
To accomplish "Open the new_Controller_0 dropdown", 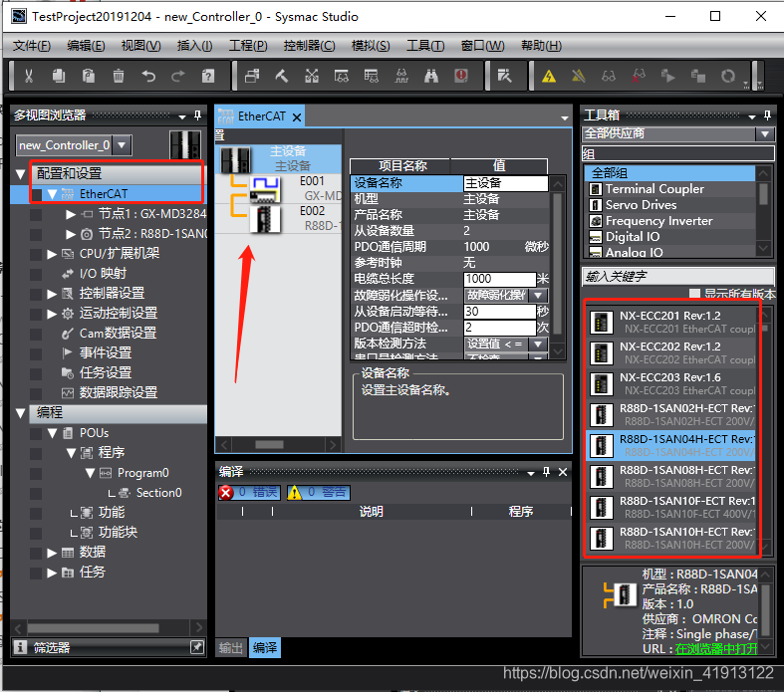I will click(x=122, y=145).
